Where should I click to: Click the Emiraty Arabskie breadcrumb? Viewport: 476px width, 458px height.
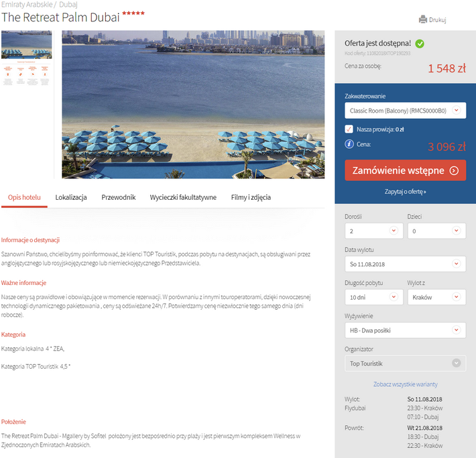pyautogui.click(x=27, y=5)
